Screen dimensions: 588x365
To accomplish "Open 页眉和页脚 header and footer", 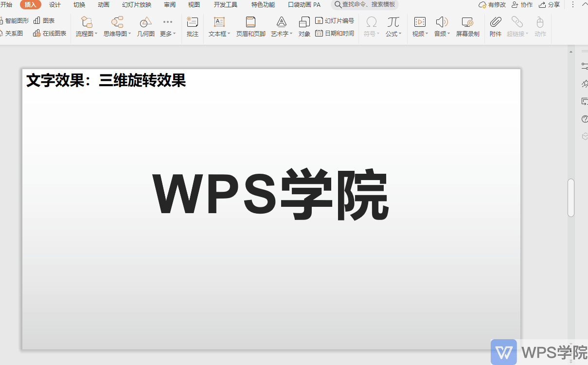I will [x=251, y=27].
